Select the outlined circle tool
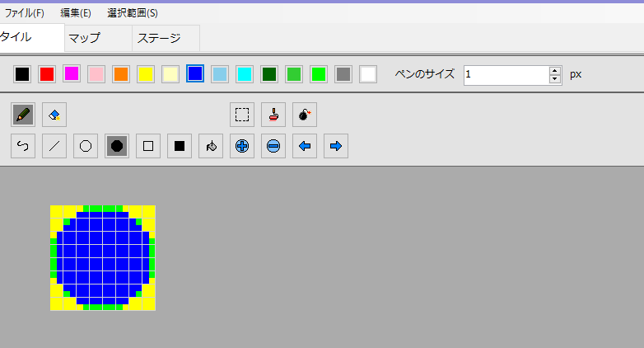The width and height of the screenshot is (644, 348). point(86,146)
